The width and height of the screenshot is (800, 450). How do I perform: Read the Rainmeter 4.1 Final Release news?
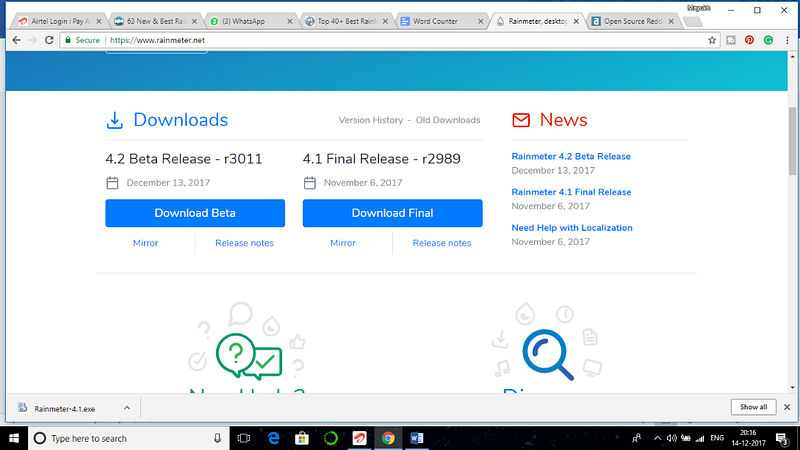(x=571, y=192)
